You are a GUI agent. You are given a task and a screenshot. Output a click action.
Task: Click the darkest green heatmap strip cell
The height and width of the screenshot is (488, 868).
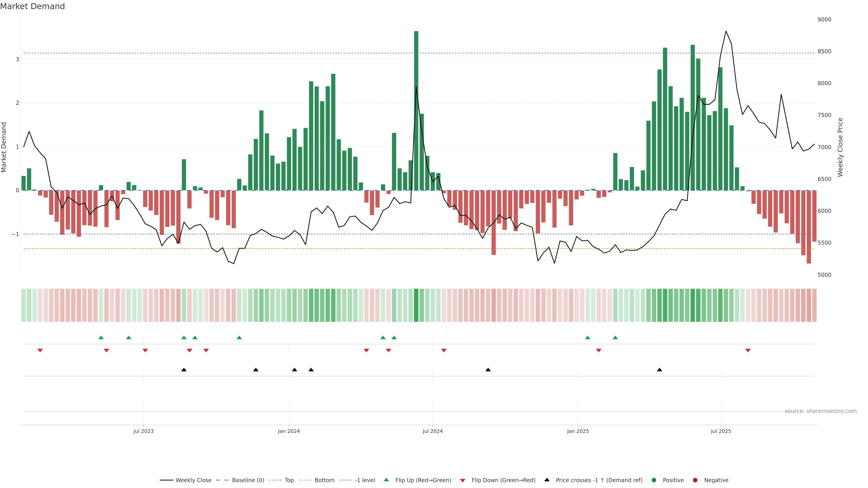416,305
